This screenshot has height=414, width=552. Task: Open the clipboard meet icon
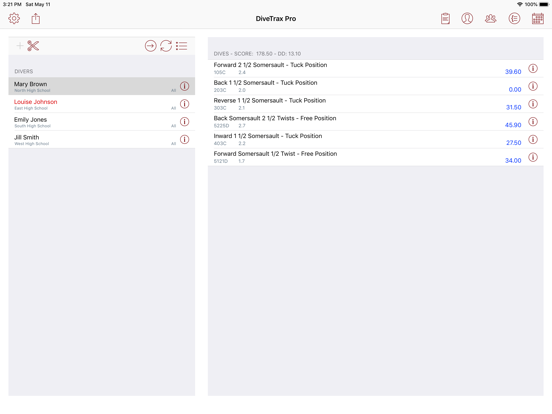(x=445, y=18)
